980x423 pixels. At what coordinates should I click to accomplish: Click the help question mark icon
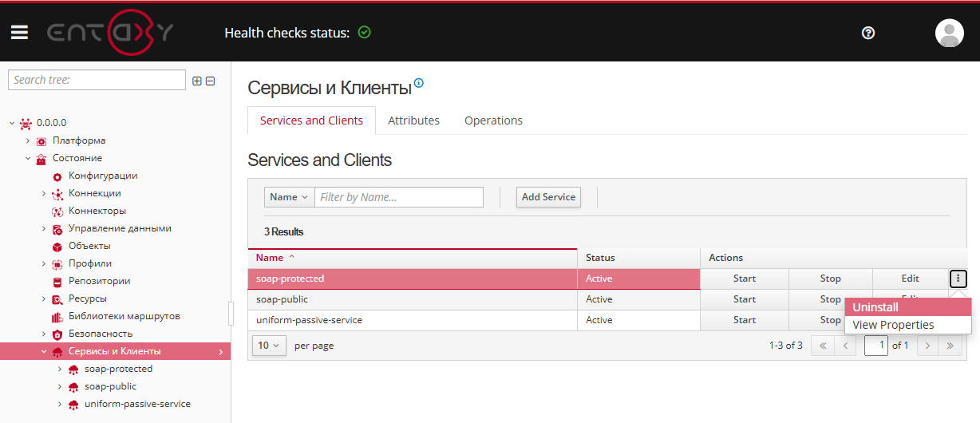point(868,33)
